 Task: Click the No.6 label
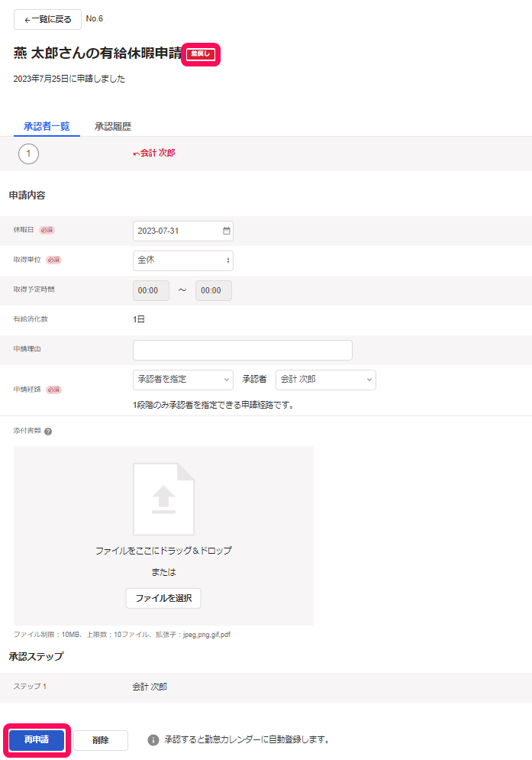95,18
